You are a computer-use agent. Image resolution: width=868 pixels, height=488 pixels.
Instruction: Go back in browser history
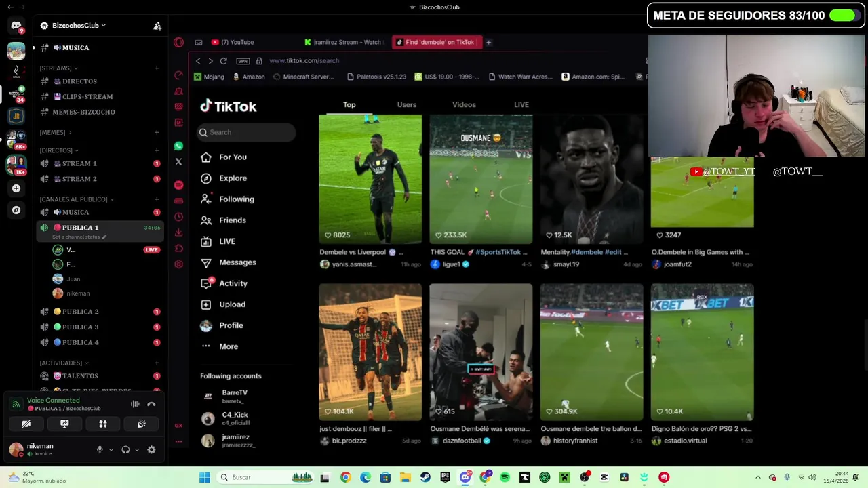coord(198,61)
